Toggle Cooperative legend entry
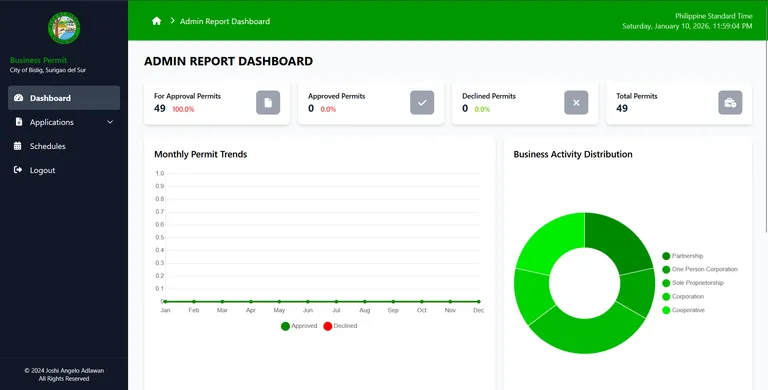 pyautogui.click(x=683, y=310)
